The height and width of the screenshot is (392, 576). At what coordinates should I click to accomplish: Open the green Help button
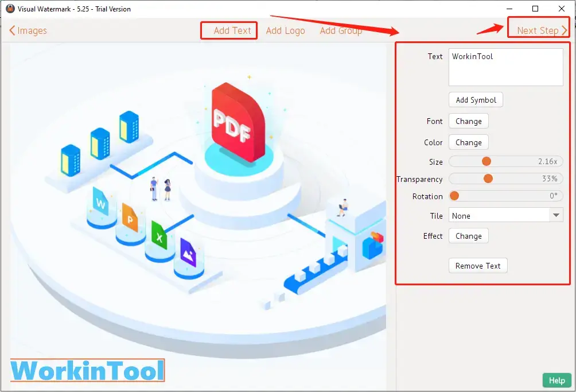pyautogui.click(x=556, y=380)
